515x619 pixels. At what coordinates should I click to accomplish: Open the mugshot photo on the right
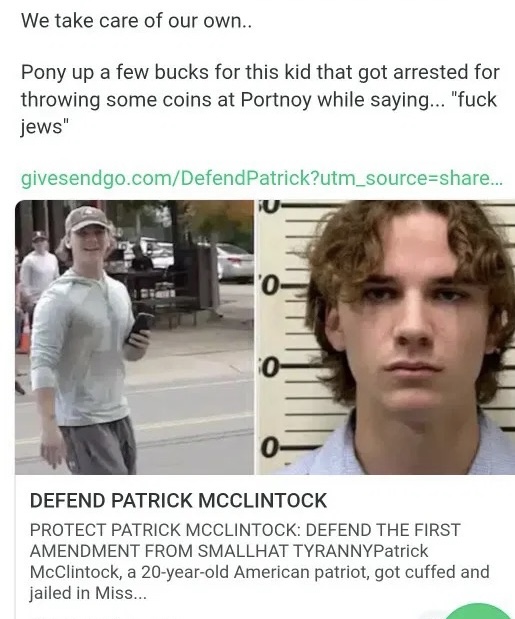pyautogui.click(x=386, y=337)
